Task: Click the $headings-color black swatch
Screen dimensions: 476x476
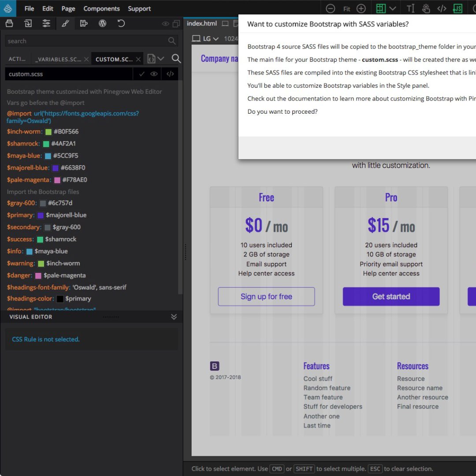Action: (x=60, y=299)
